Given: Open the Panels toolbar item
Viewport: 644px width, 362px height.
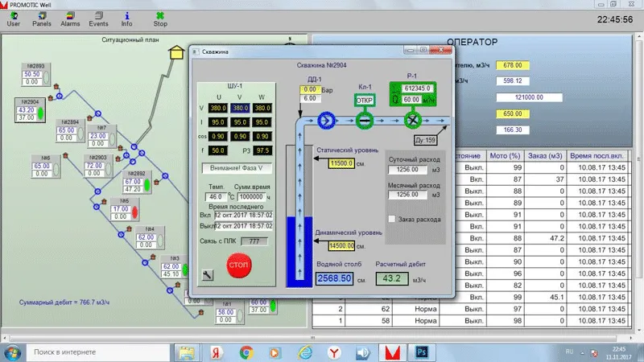Looking at the screenshot, I should pyautogui.click(x=42, y=19).
